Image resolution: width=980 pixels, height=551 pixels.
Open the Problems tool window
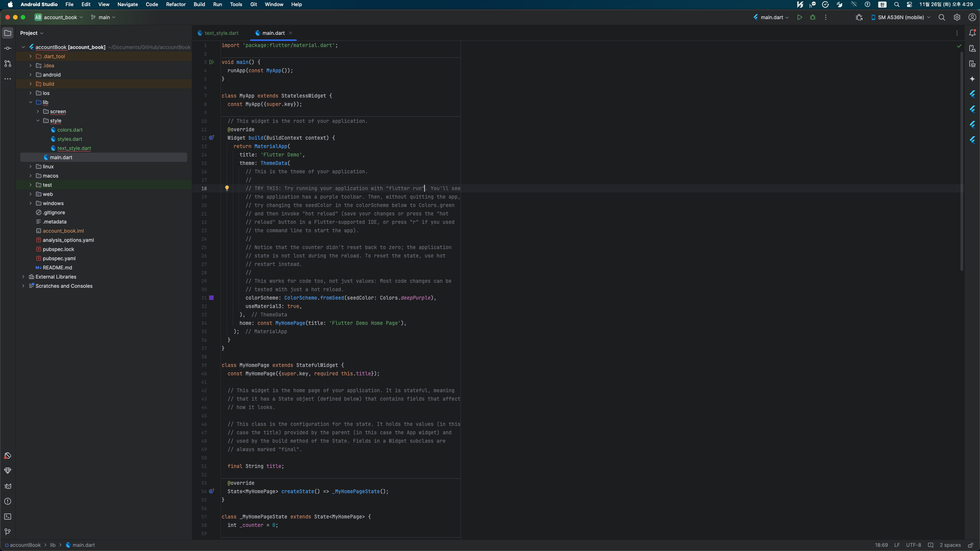coord(8,501)
